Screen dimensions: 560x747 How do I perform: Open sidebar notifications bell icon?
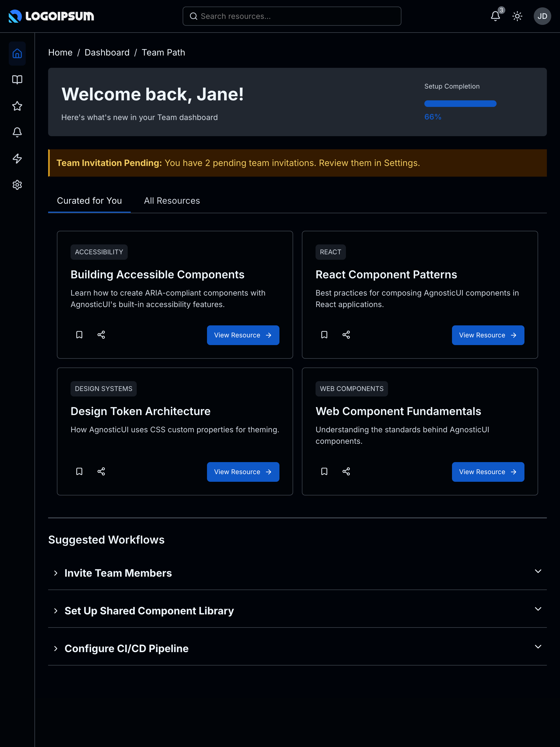[17, 132]
